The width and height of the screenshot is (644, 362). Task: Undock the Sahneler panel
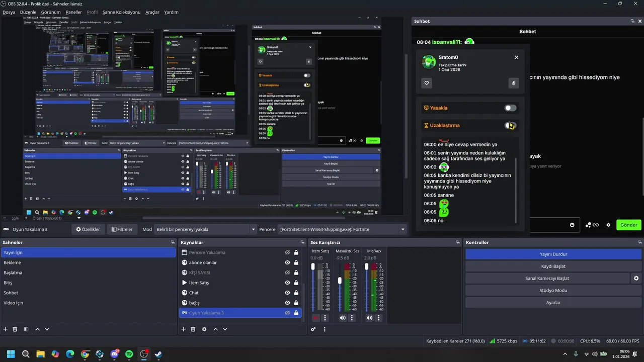tap(173, 242)
